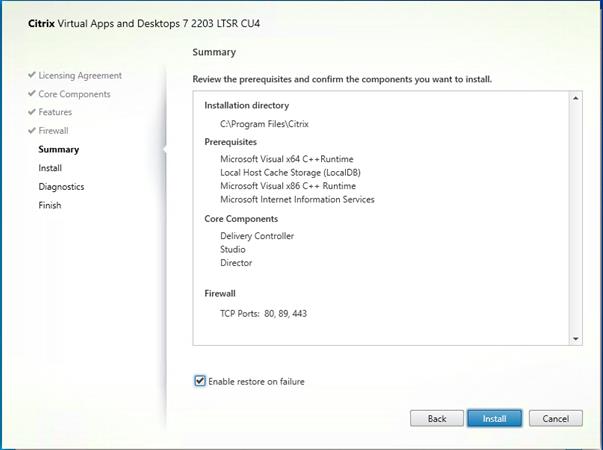Click the Director component entry

tap(236, 263)
